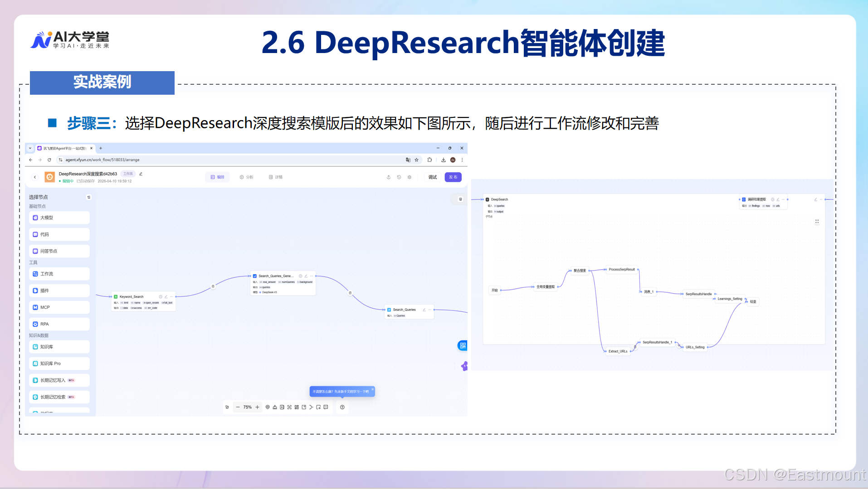Click the Search_Queries node on canvas
Viewport: 868px width, 489px height.
pyautogui.click(x=409, y=312)
